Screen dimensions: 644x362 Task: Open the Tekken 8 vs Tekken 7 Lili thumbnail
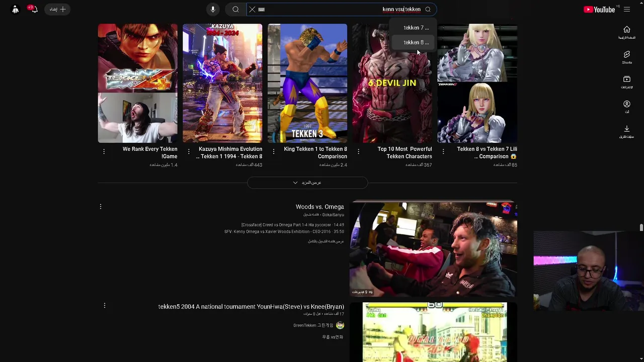click(x=477, y=83)
